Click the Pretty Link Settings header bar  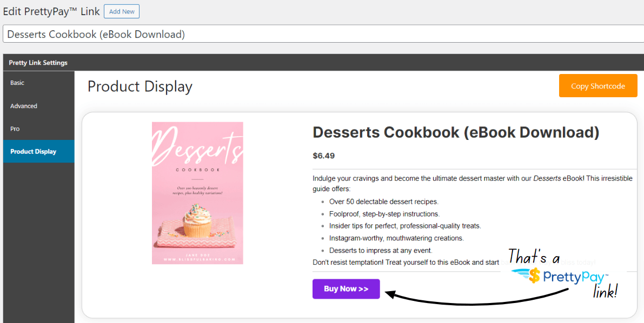(x=38, y=62)
